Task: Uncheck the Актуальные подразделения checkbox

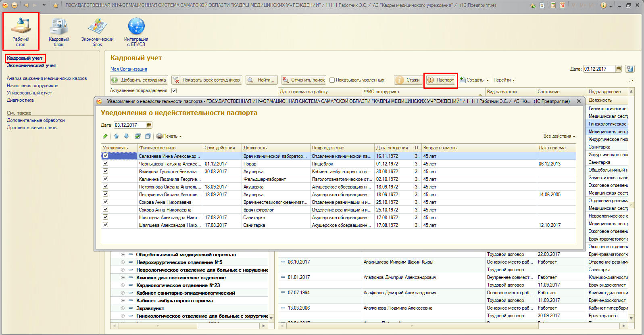Action: click(x=174, y=90)
